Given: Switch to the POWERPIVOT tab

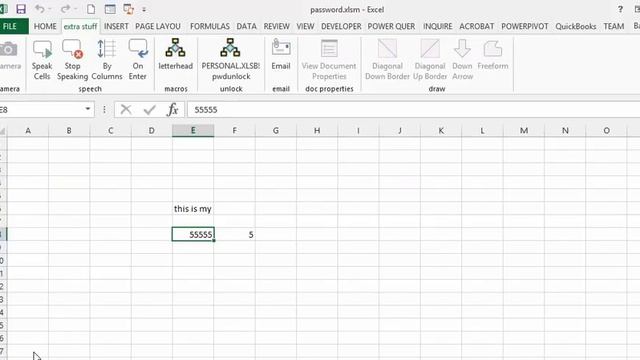Looking at the screenshot, I should click(x=524, y=27).
